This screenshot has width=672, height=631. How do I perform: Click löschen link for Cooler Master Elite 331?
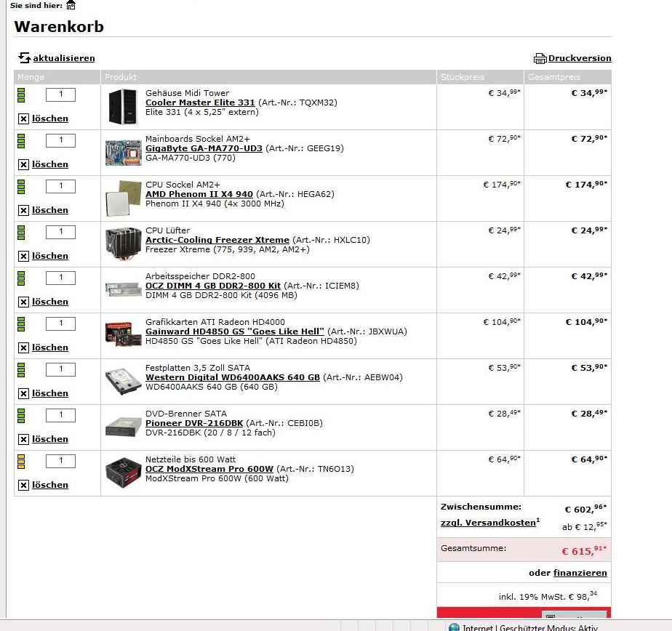pyautogui.click(x=49, y=118)
